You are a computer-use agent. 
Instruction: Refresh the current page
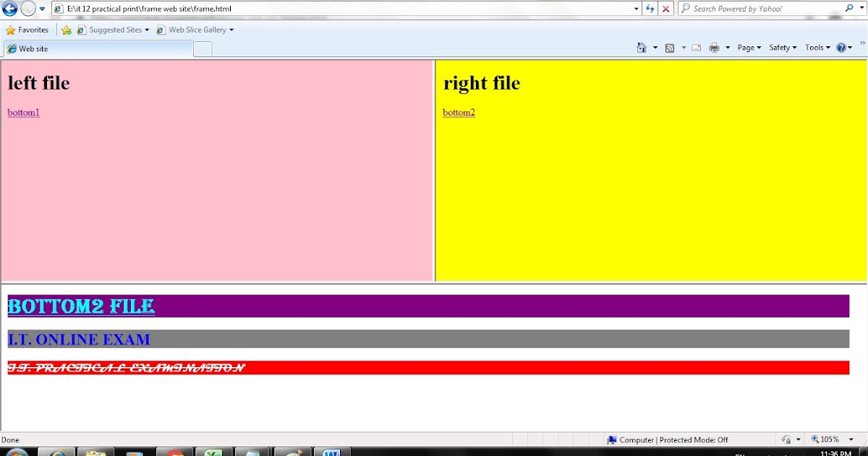(x=650, y=9)
